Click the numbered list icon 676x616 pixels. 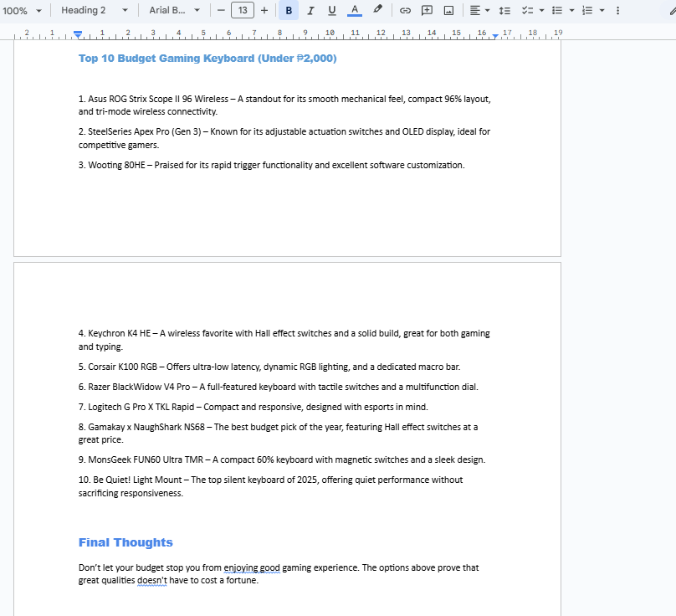(x=587, y=10)
